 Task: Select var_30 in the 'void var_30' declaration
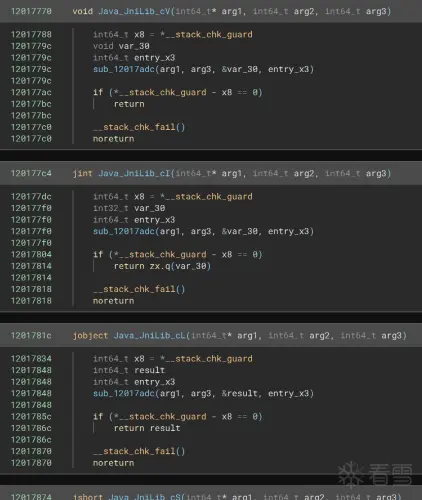pos(134,46)
